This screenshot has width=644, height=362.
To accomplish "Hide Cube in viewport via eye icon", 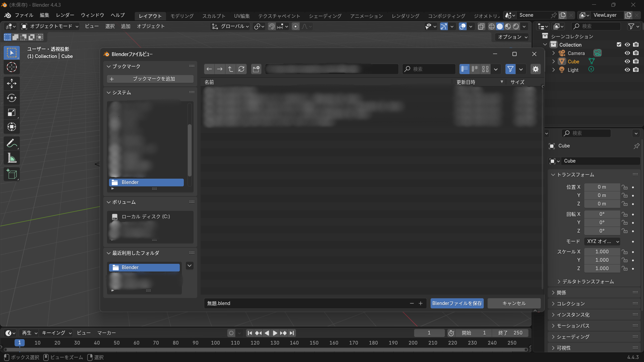I will 627,61.
